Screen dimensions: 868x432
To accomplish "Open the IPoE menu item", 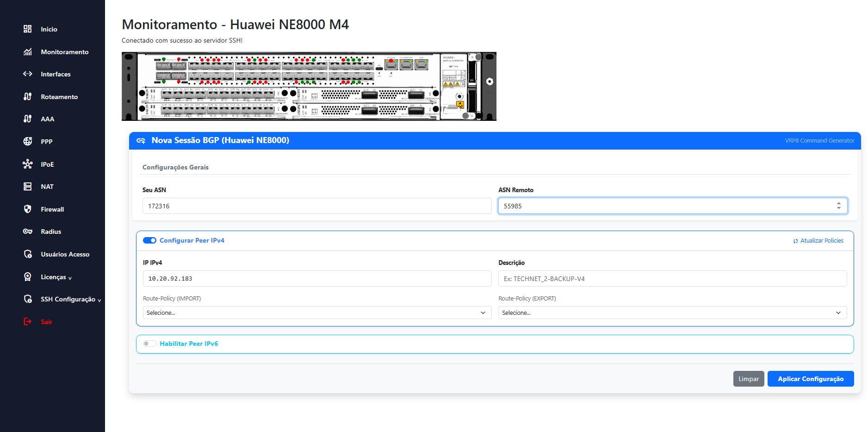I will pyautogui.click(x=47, y=164).
